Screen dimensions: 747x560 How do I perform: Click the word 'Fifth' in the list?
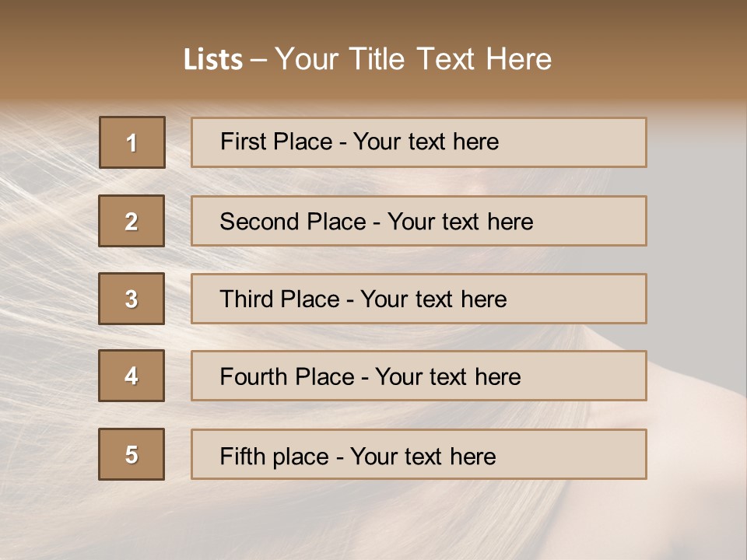pyautogui.click(x=244, y=456)
